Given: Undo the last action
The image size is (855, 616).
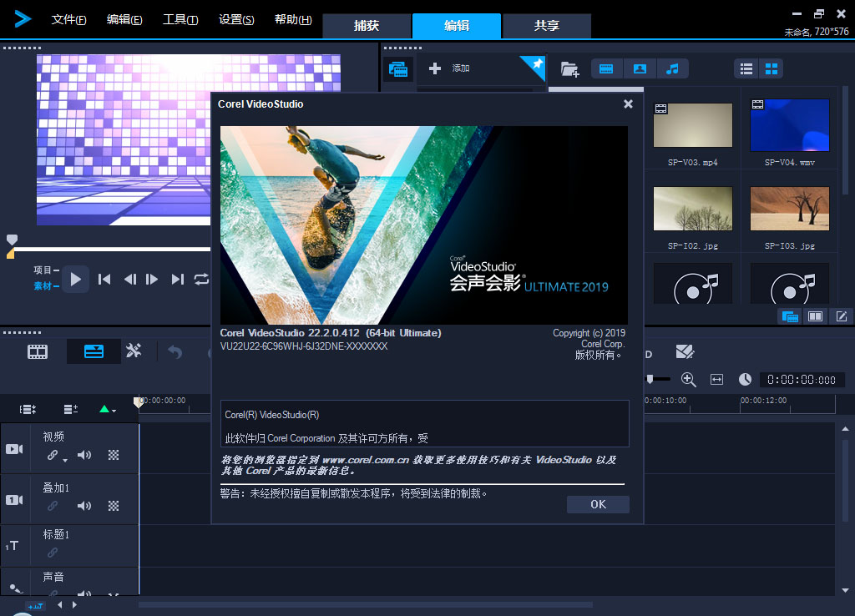Looking at the screenshot, I should coord(175,352).
